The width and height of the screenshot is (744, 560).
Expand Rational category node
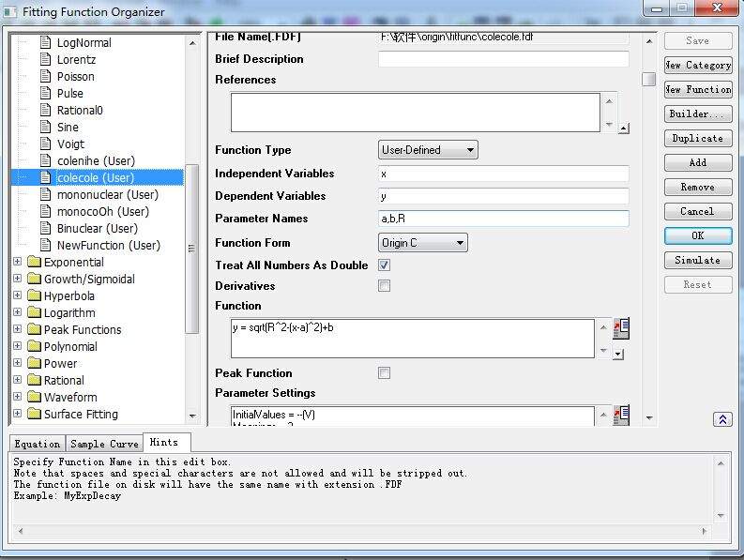(17, 380)
